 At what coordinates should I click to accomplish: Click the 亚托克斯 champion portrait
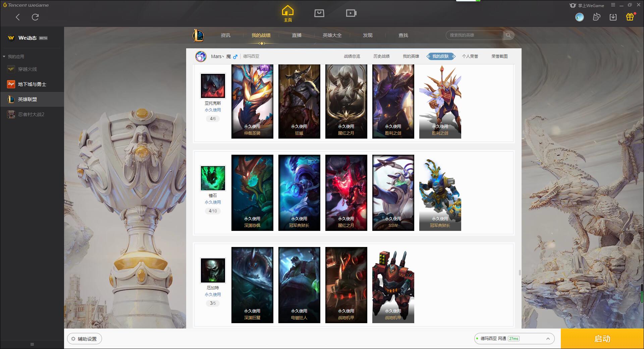tap(213, 86)
